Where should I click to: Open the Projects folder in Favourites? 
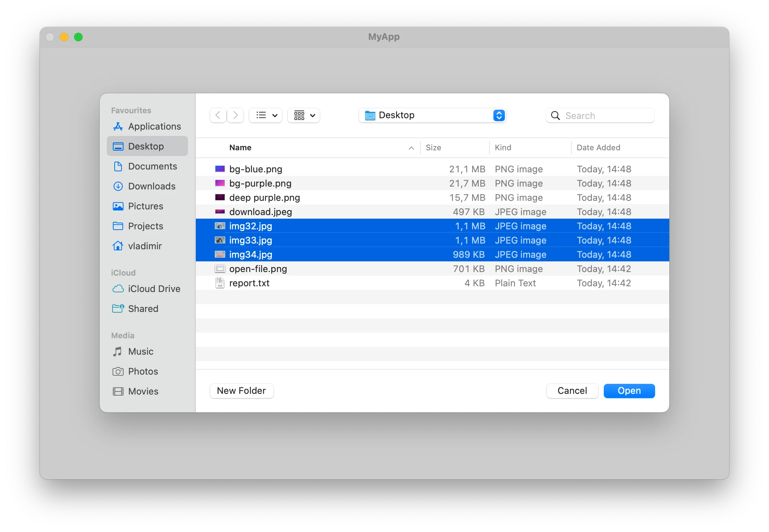146,226
